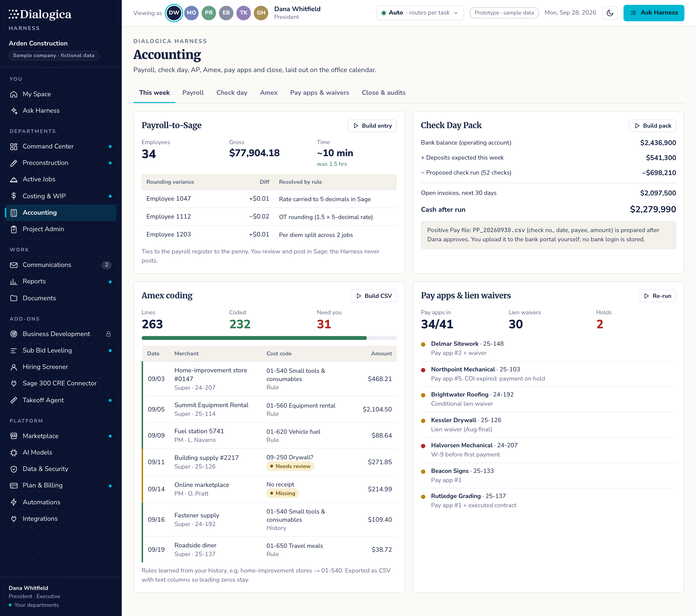Open Business Development target icon
This screenshot has width=696, height=616.
coord(14,334)
